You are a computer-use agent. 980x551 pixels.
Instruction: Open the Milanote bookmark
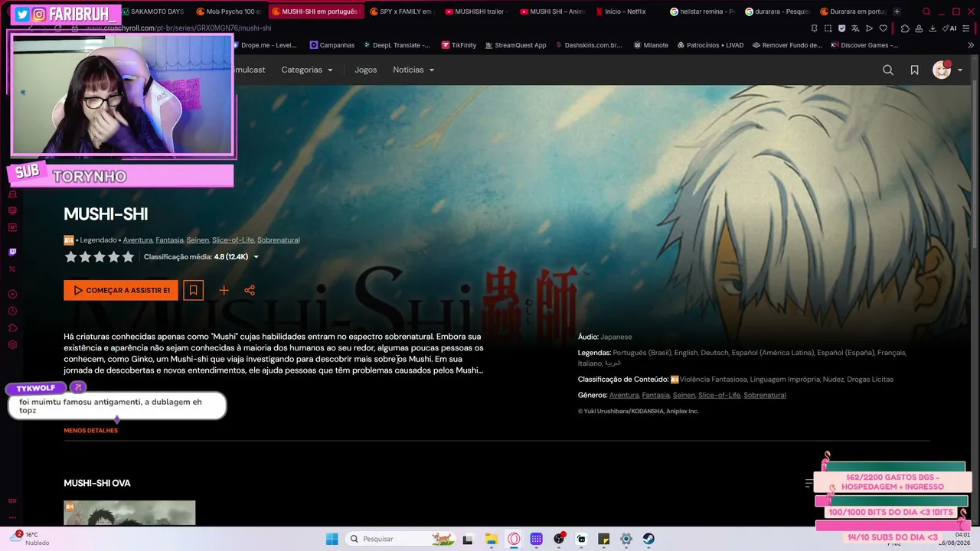(x=651, y=45)
